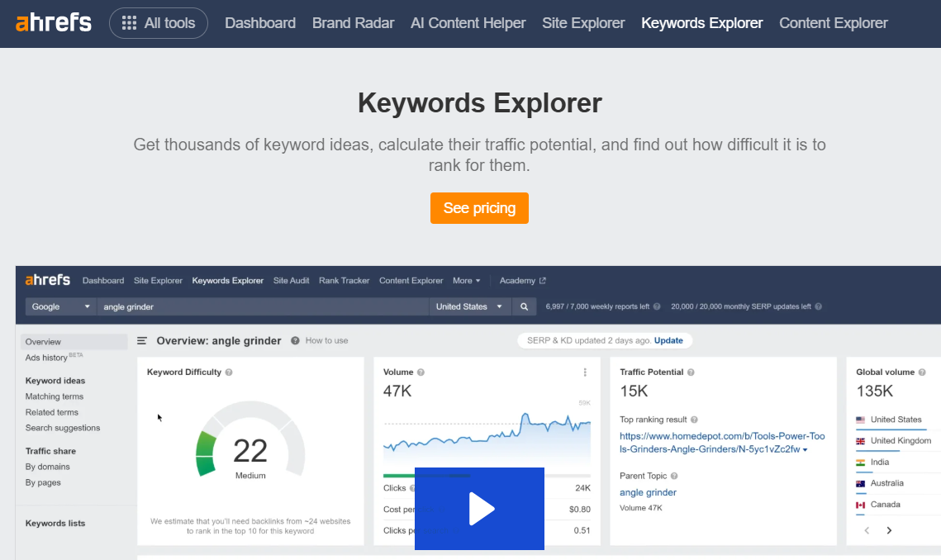The width and height of the screenshot is (941, 560).
Task: Click the ahrefs logo in top navigation
Action: (x=54, y=23)
